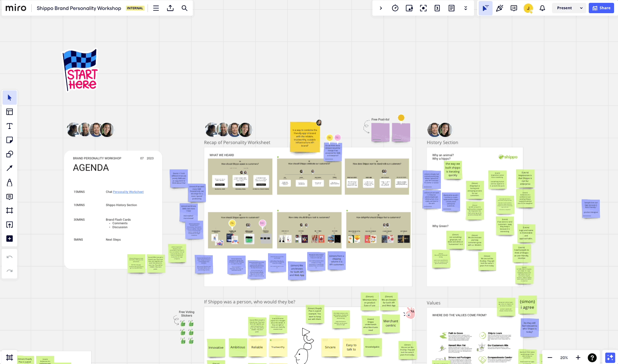
Task: Select the shippo logo in History frame
Action: click(x=508, y=157)
